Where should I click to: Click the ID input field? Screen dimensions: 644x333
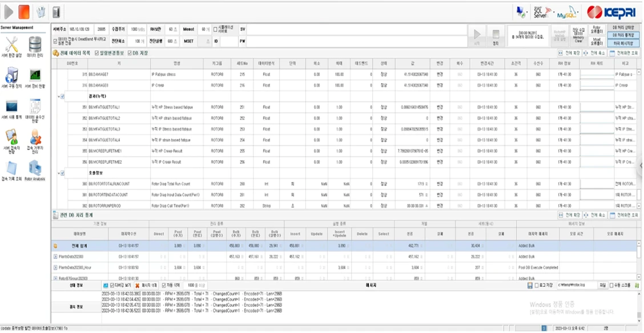(229, 41)
